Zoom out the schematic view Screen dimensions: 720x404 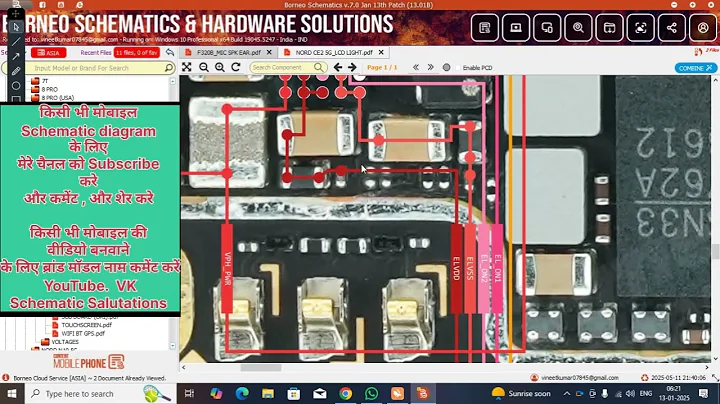[204, 67]
